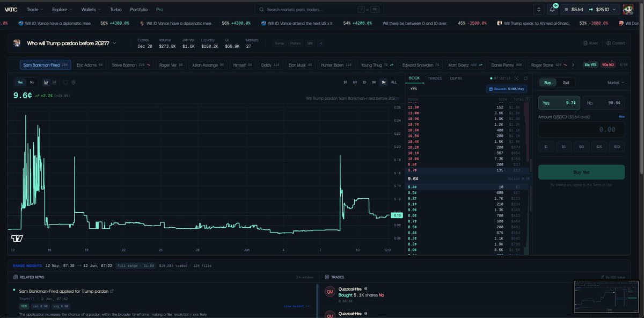644x318 pixels.
Task: Click the 9.7¢ ask row in book
Action: click(467, 170)
